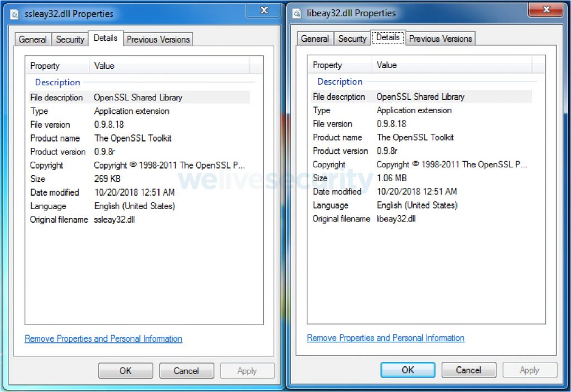This screenshot has width=571, height=392.
Task: Select Product version row in libeay32.dll window
Action: click(422, 151)
